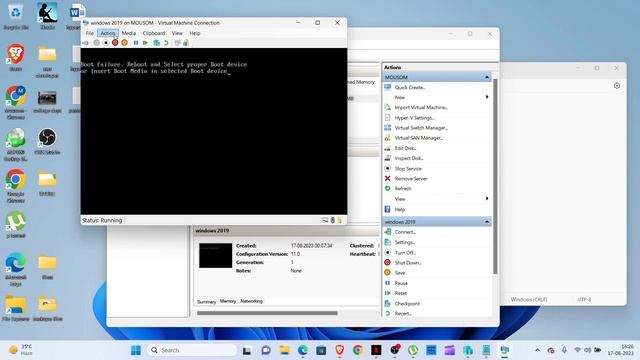Expand the New submenu in Actions pane
The width and height of the screenshot is (640, 360).
[487, 97]
